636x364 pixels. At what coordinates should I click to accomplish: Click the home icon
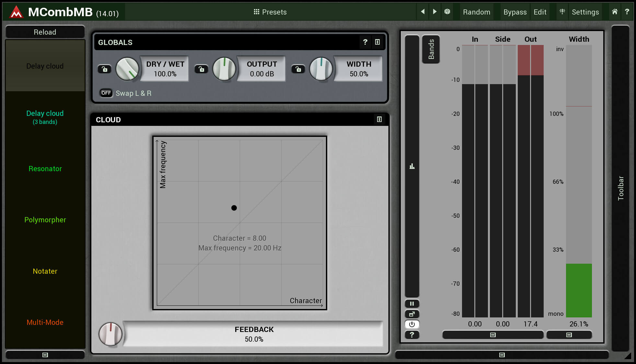(615, 12)
